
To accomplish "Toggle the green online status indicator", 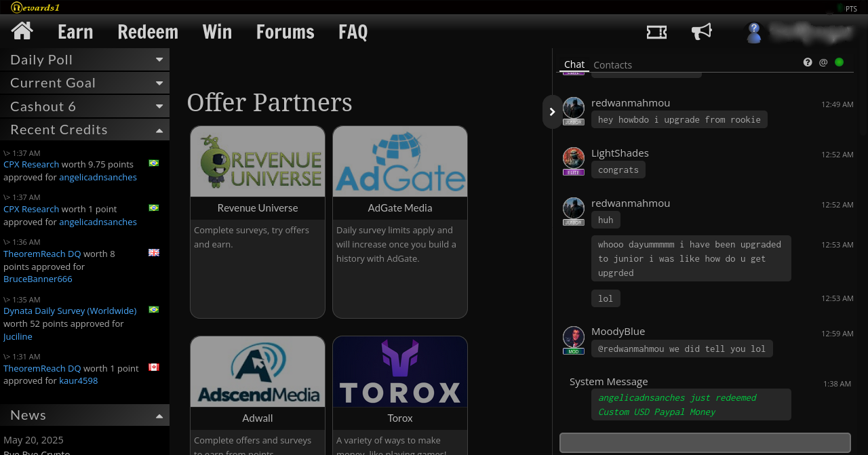I will [x=840, y=62].
